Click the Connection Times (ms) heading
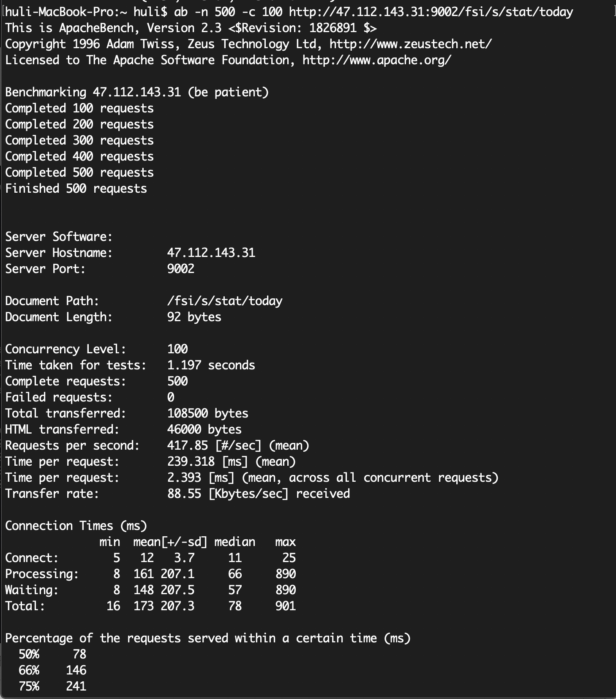This screenshot has width=616, height=699. (x=76, y=526)
